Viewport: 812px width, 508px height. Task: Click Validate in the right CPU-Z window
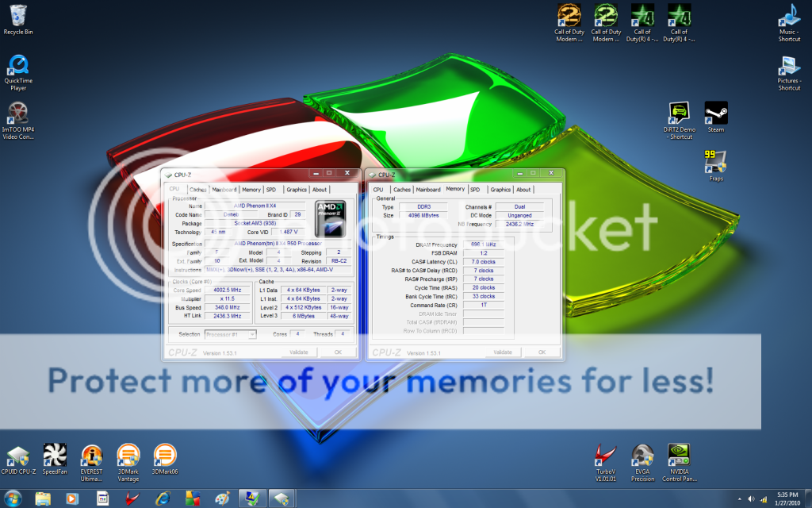[503, 352]
